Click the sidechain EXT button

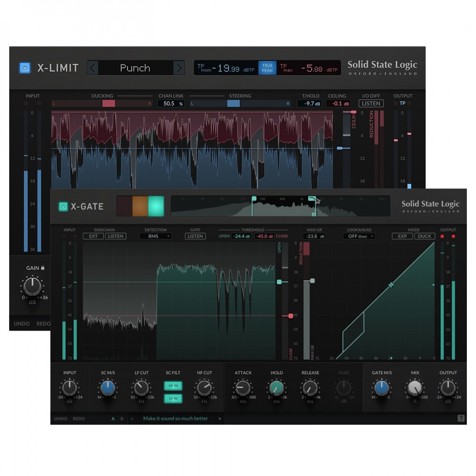[93, 236]
